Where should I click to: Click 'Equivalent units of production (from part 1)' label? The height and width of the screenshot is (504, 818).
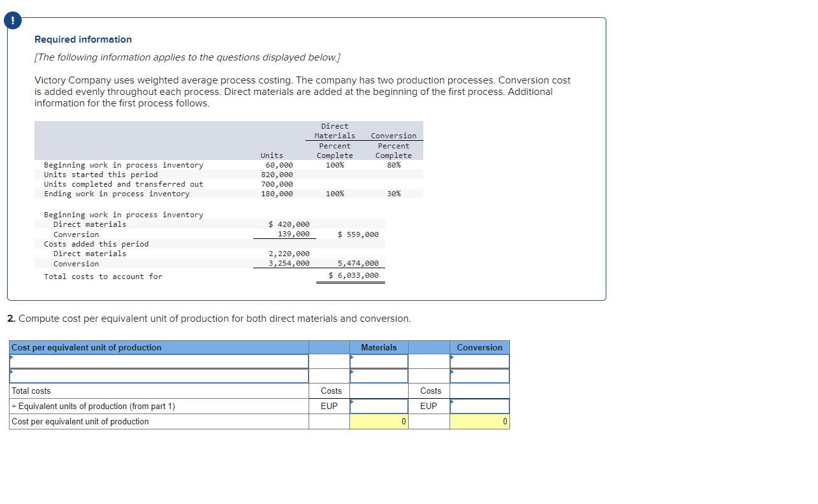pyautogui.click(x=93, y=406)
